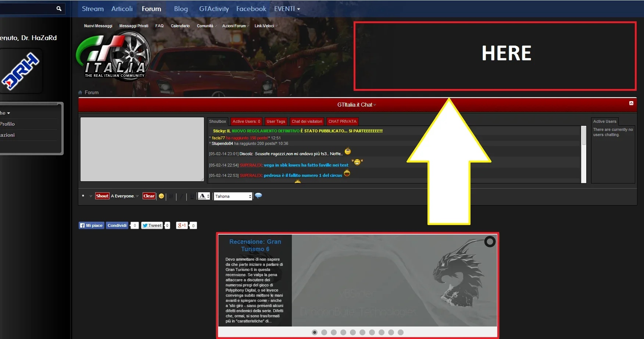This screenshot has width=644, height=339.
Task: Open the Blog nav item
Action: tap(181, 9)
